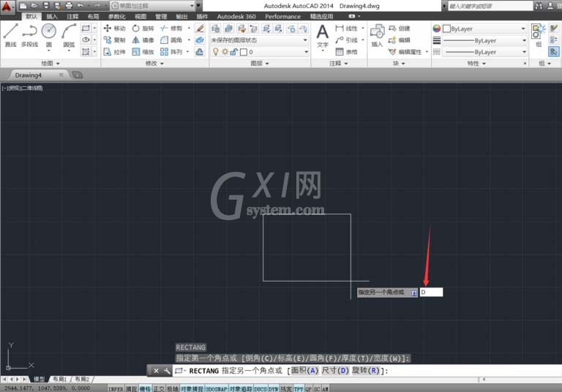Click the Print icon in quick access toolbar

[69, 6]
